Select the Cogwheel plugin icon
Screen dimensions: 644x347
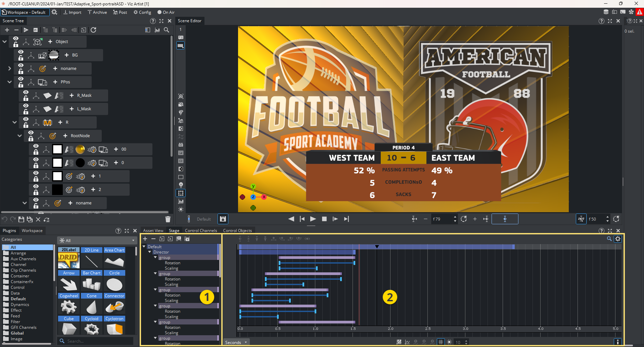tap(68, 307)
